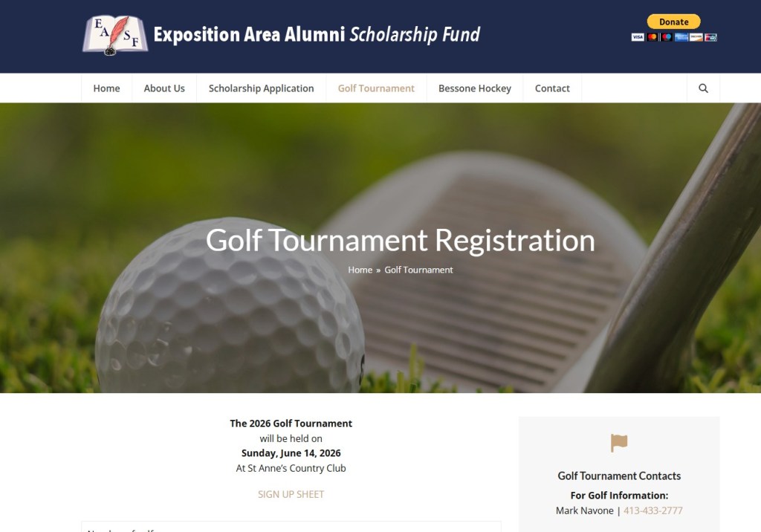This screenshot has width=761, height=532.
Task: Navigate to the Contact page
Action: [552, 88]
